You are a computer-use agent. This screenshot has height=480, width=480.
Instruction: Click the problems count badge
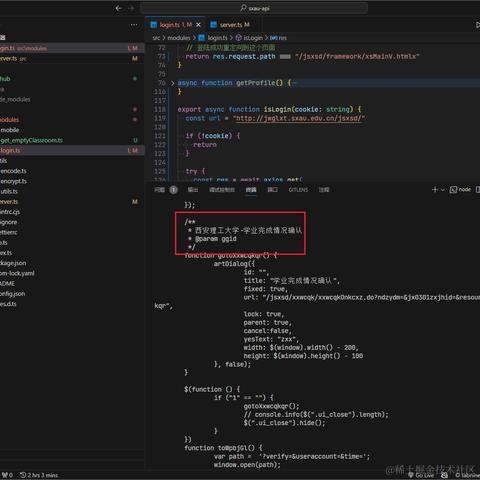(x=173, y=190)
